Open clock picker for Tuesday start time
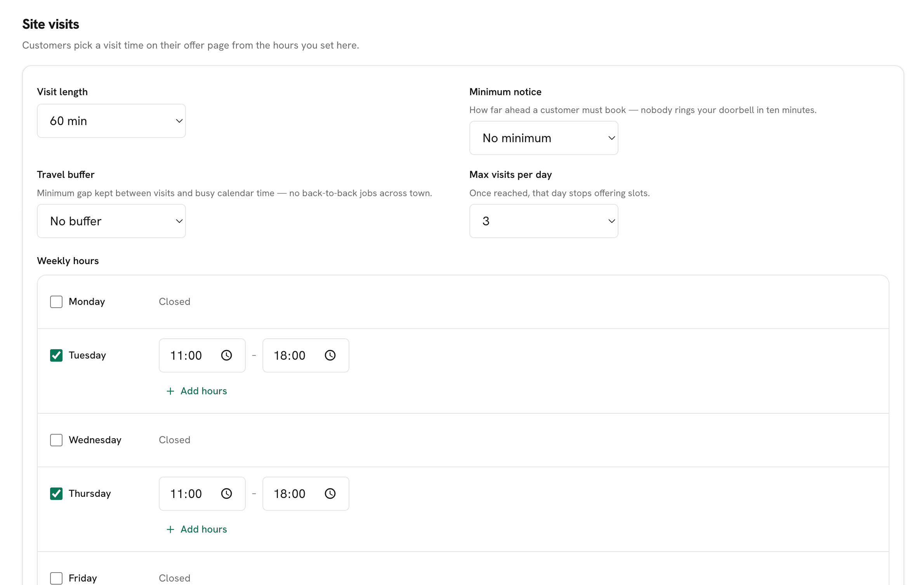924x585 pixels. coord(226,355)
